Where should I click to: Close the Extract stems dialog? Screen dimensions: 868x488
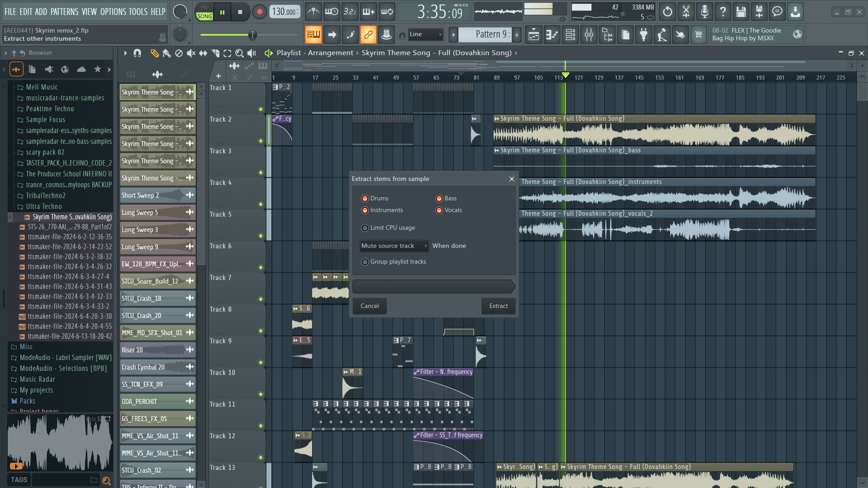click(x=512, y=179)
